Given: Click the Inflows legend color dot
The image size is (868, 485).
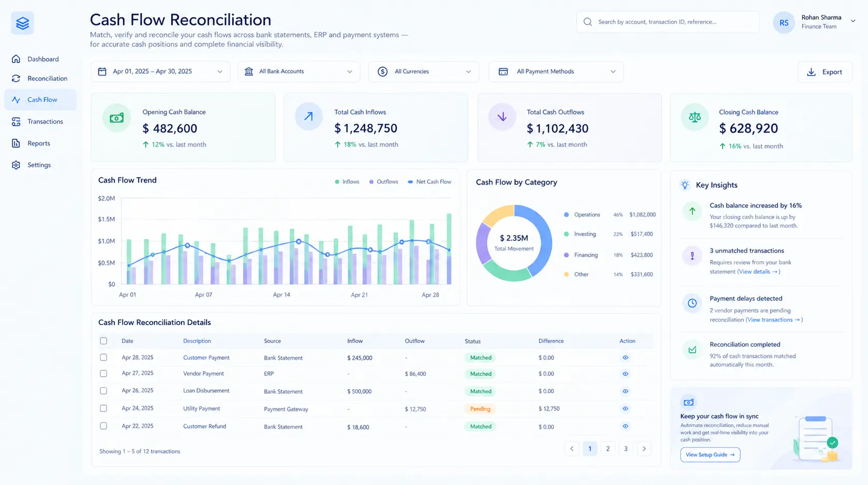Looking at the screenshot, I should [337, 182].
